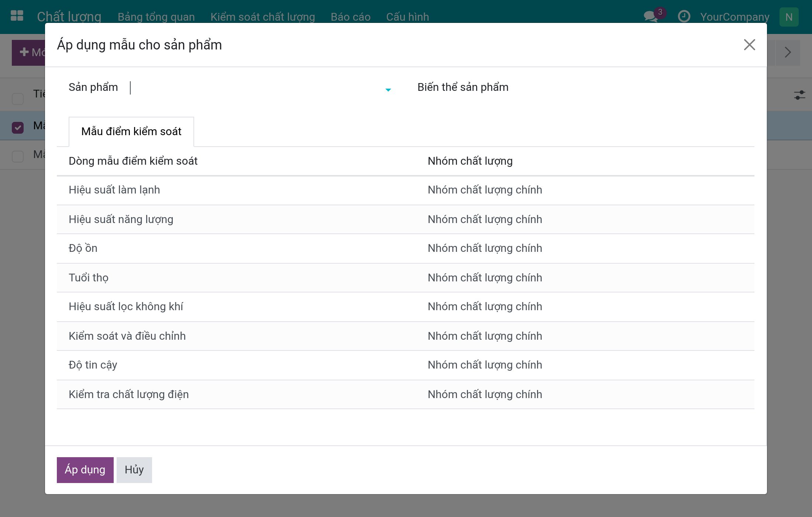This screenshot has height=517, width=812.
Task: Open the activities clock icon
Action: tap(684, 17)
